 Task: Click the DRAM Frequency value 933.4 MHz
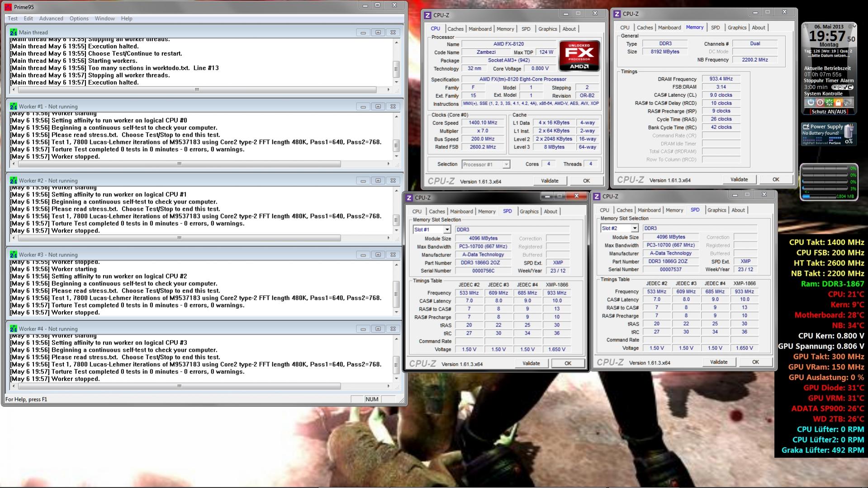click(x=721, y=79)
